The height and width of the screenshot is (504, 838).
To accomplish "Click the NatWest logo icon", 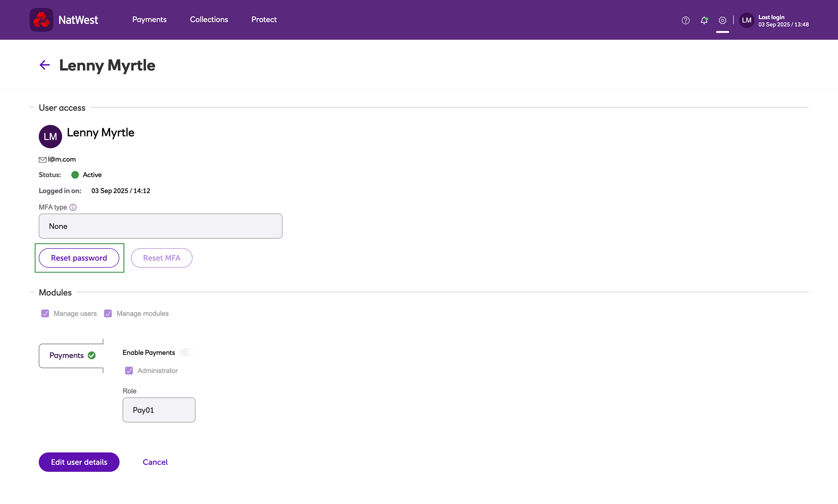I will point(41,20).
